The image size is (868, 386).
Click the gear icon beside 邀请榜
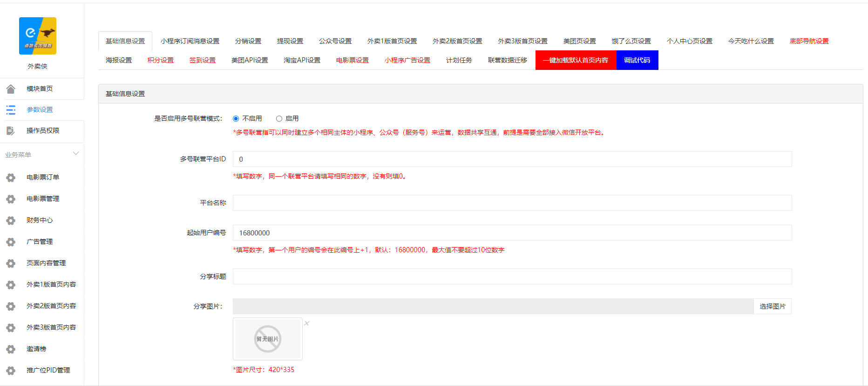tap(11, 349)
